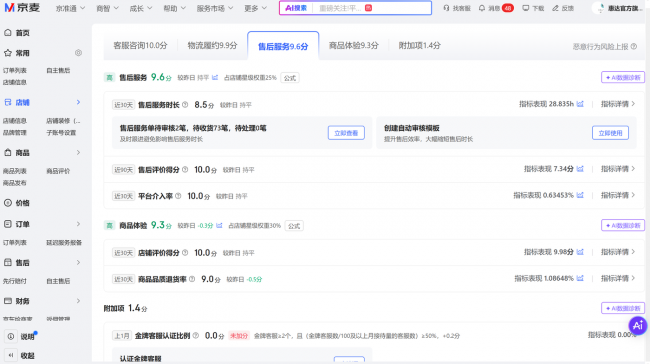This screenshot has height=364, width=650.
Task: Click the 找客服 headset icon
Action: click(446, 8)
